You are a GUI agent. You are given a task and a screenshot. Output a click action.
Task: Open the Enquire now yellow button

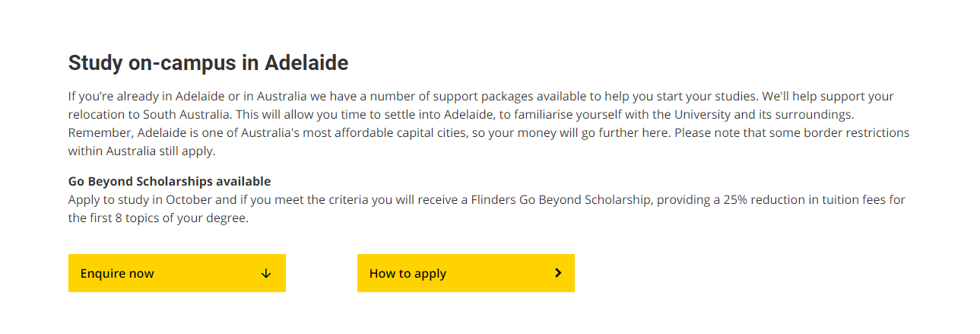pyautogui.click(x=177, y=273)
